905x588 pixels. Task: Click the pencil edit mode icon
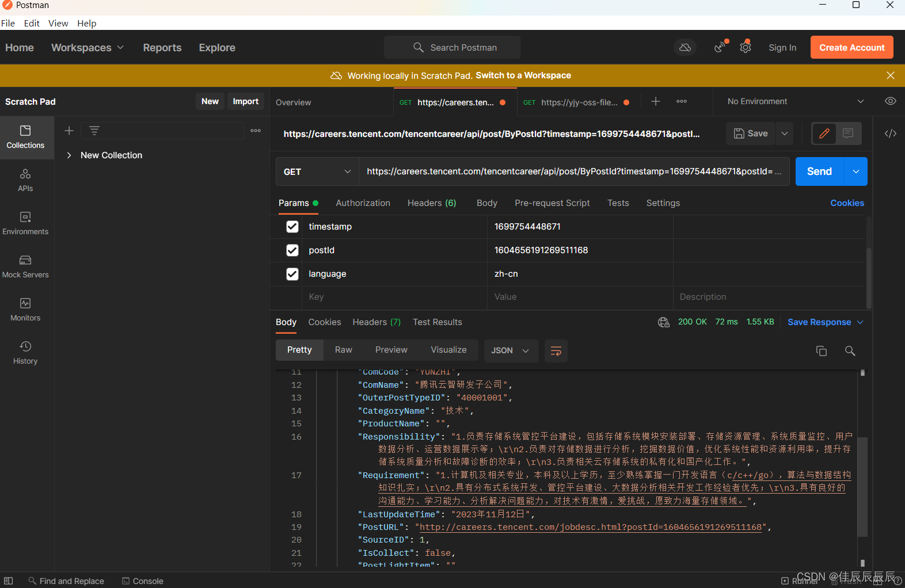pos(824,133)
